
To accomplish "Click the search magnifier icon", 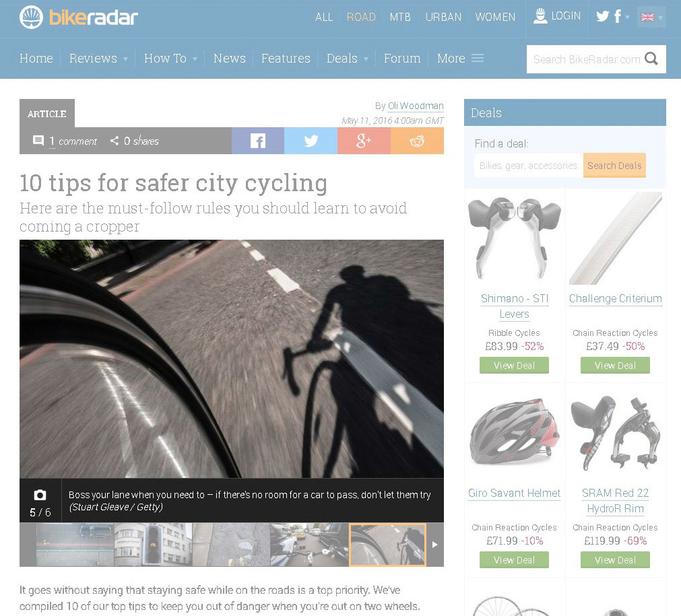I will click(651, 59).
